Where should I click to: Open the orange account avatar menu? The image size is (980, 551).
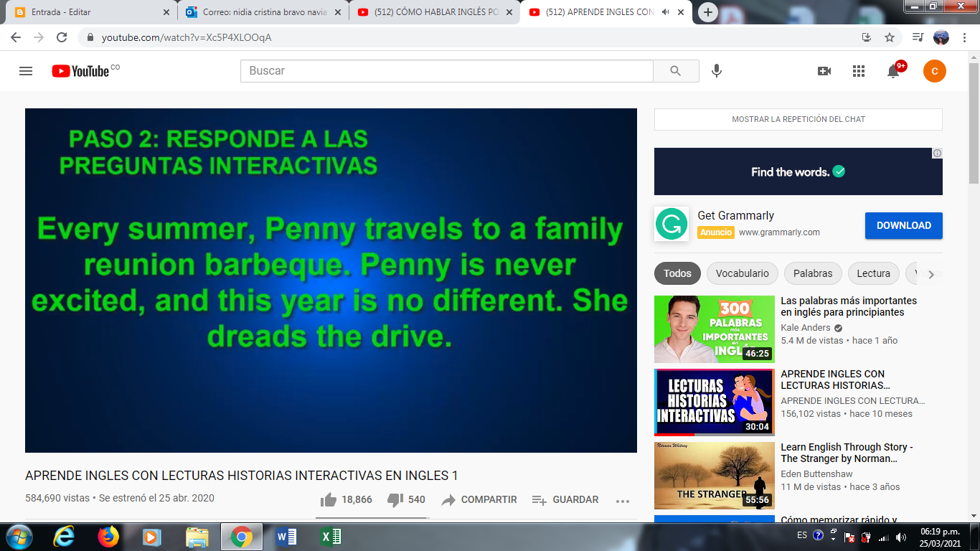(x=935, y=71)
